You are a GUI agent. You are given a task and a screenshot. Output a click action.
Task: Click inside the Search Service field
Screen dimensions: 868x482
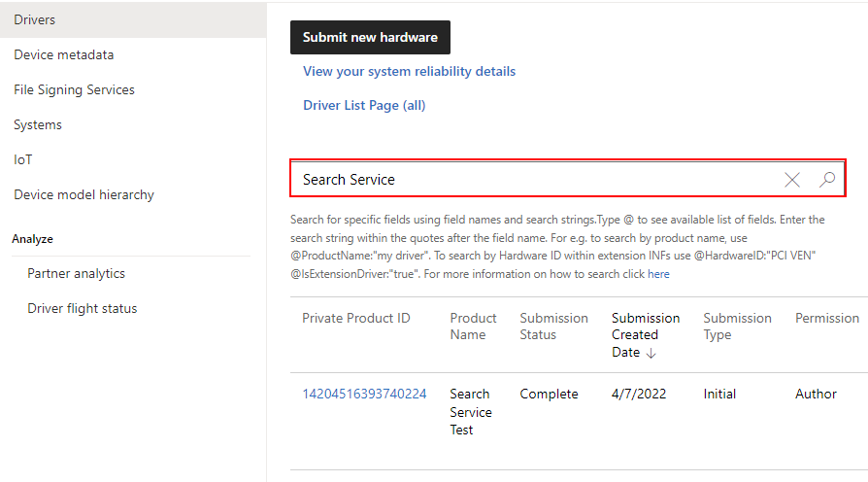pos(534,180)
